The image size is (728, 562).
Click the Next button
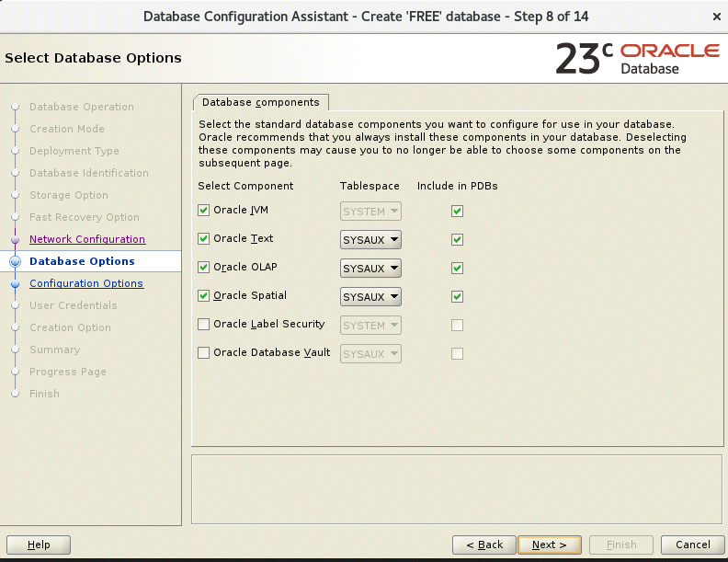549,545
